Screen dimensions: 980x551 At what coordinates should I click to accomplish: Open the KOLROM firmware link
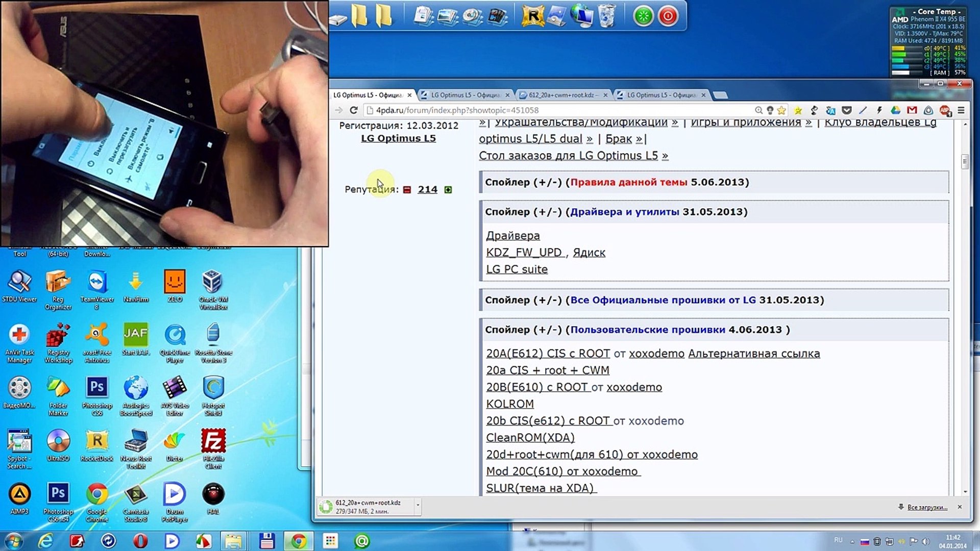click(x=510, y=404)
